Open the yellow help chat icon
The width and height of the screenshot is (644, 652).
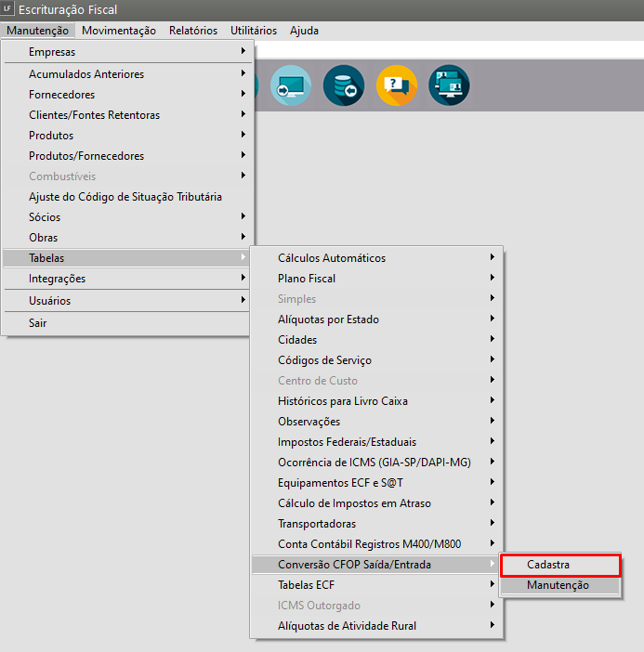coord(397,85)
